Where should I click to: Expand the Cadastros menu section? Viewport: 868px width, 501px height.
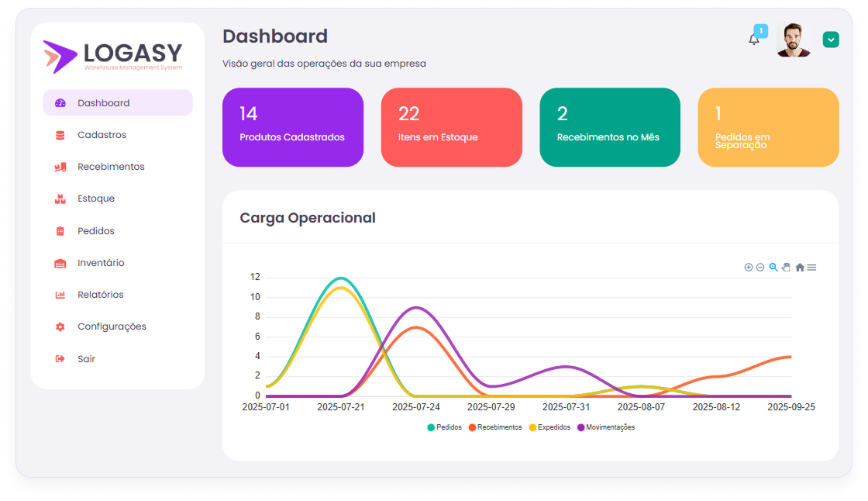[102, 135]
